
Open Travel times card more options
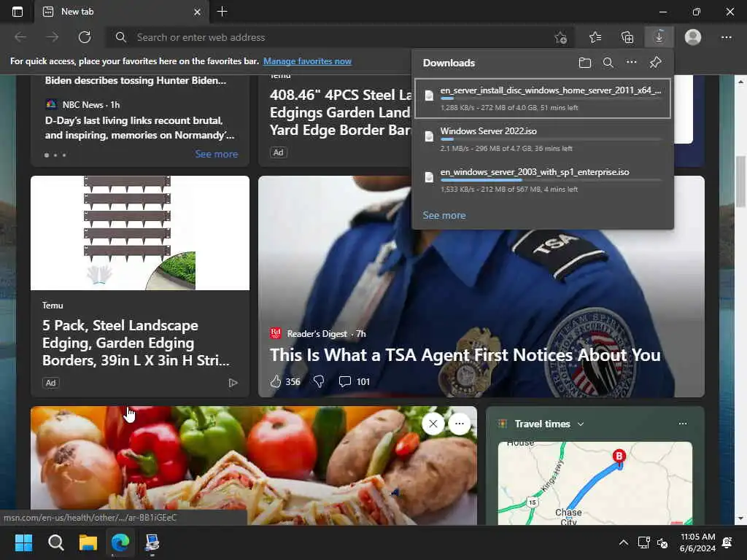pos(683,424)
